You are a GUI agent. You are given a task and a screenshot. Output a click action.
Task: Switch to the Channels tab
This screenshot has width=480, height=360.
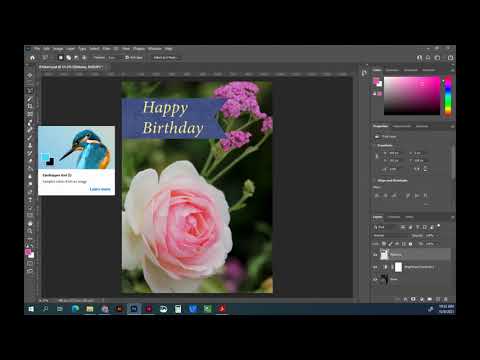[x=394, y=217]
